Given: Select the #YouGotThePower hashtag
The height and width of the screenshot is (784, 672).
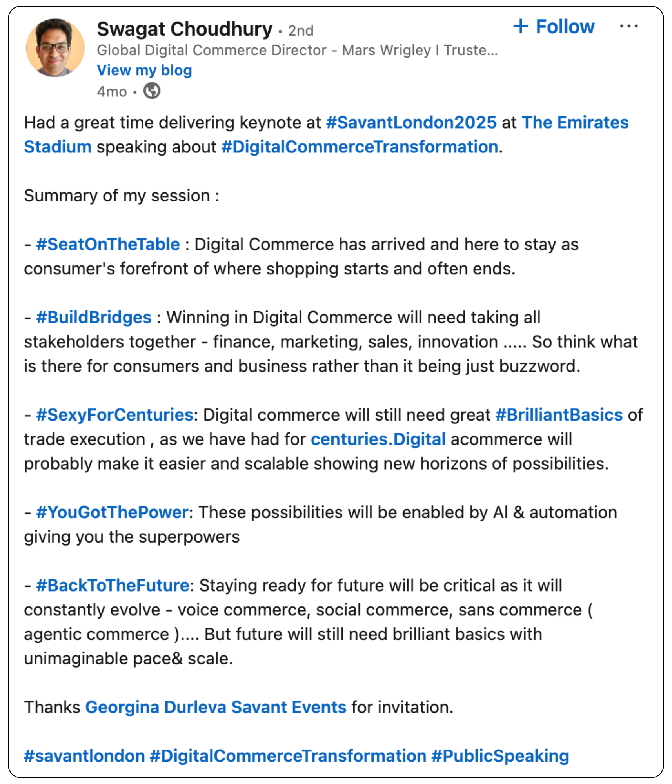Looking at the screenshot, I should coord(112,512).
